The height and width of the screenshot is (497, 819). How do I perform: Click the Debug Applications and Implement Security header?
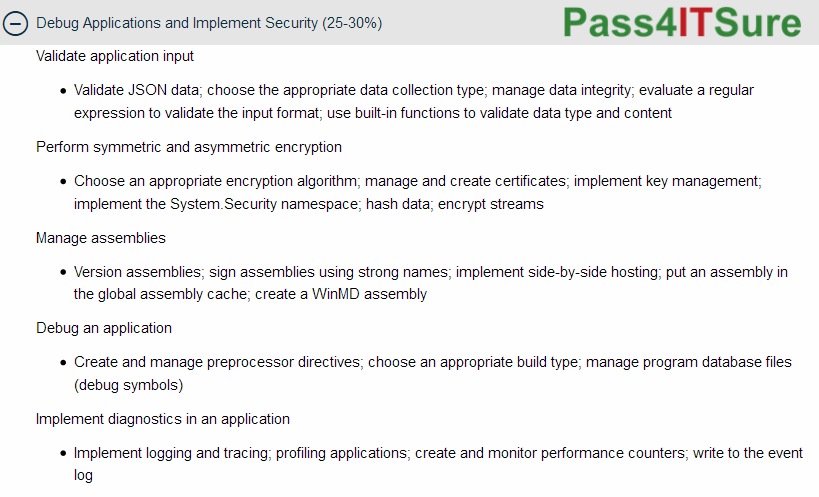pos(209,23)
